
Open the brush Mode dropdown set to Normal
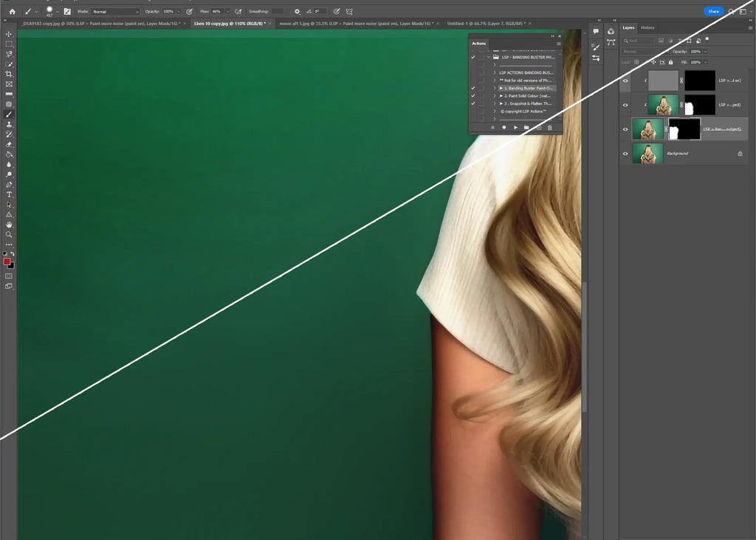pyautogui.click(x=115, y=12)
